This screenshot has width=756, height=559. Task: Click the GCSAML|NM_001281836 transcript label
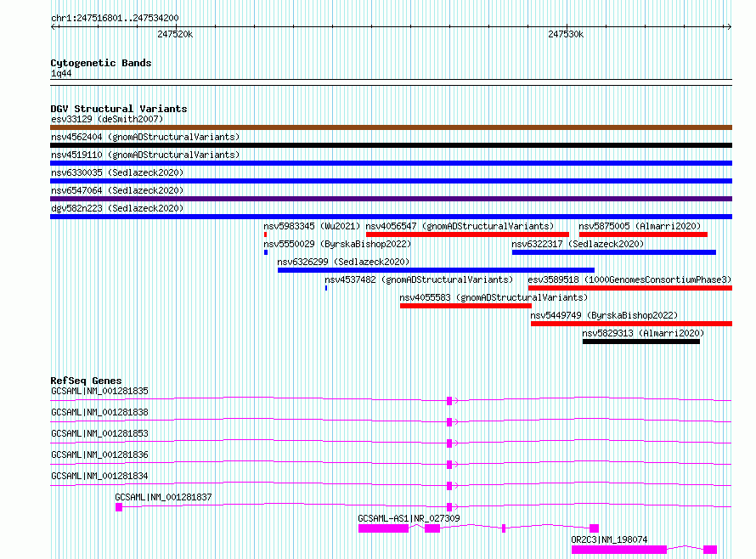coord(99,455)
